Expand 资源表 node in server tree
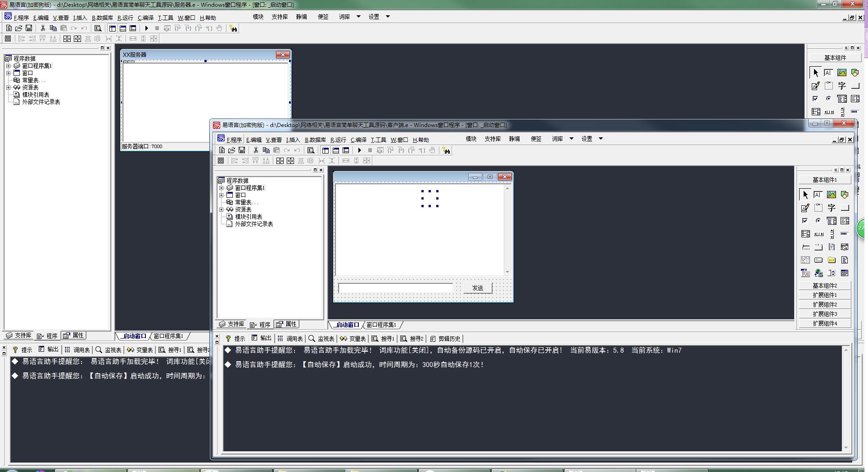The height and width of the screenshot is (472, 868). click(8, 87)
